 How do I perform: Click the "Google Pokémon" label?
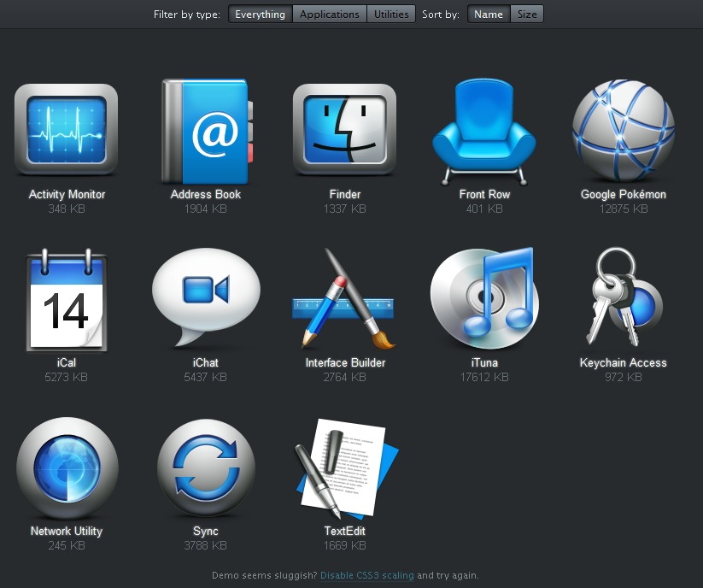point(624,195)
